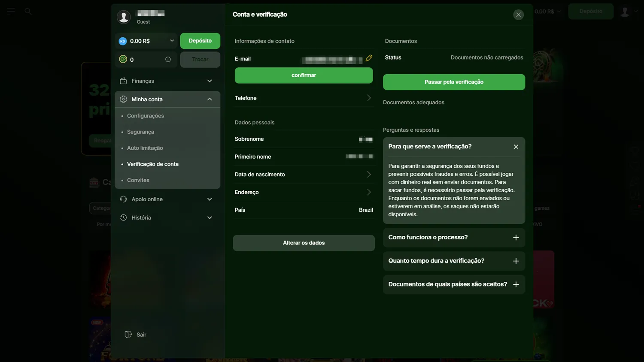Click the green Depósito button in sidebar
This screenshot has height=362, width=644.
coord(200,41)
